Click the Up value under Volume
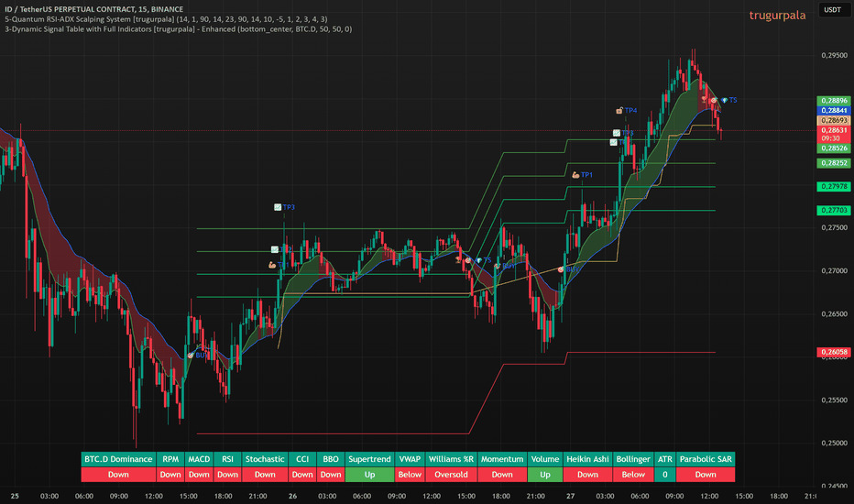The height and width of the screenshot is (504, 854). (x=545, y=475)
